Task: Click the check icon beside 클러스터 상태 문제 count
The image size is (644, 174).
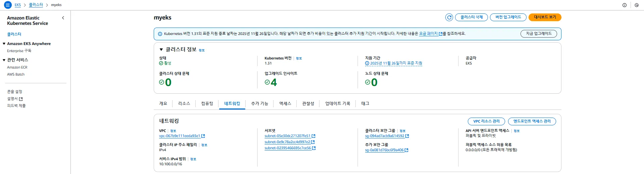Action: click(161, 82)
